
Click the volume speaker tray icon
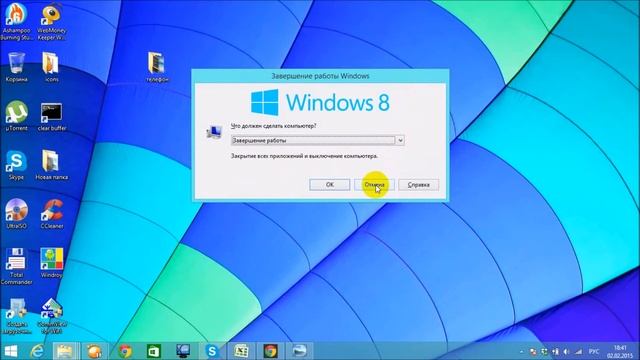567,352
